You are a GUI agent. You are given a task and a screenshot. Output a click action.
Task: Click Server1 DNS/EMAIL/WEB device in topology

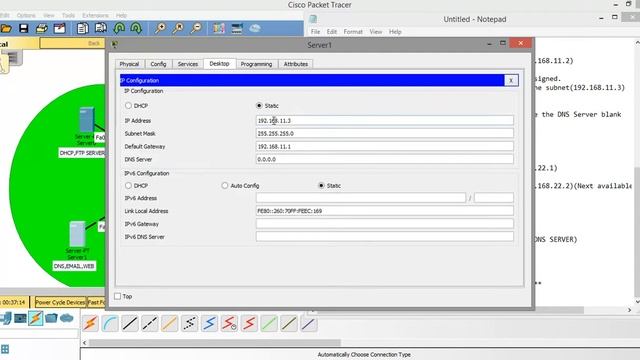[x=77, y=234]
